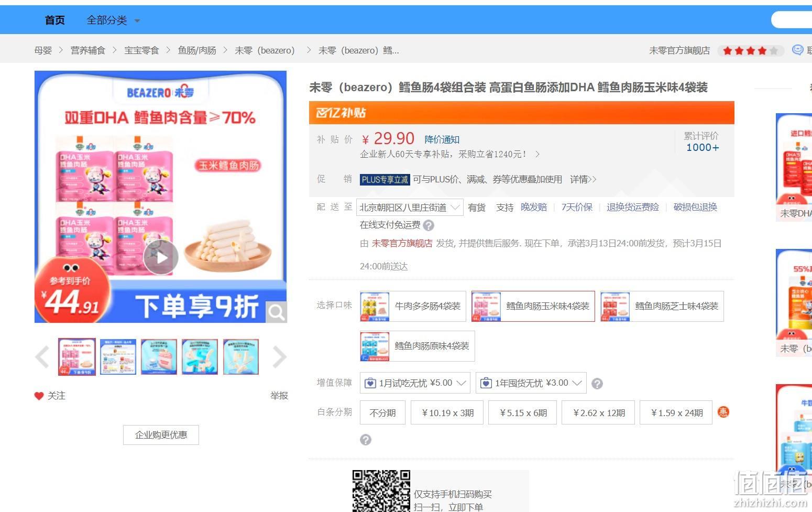Open the 北京朝阳区八里庄街道 delivery address dropdown
The width and height of the screenshot is (812, 512).
tap(410, 207)
